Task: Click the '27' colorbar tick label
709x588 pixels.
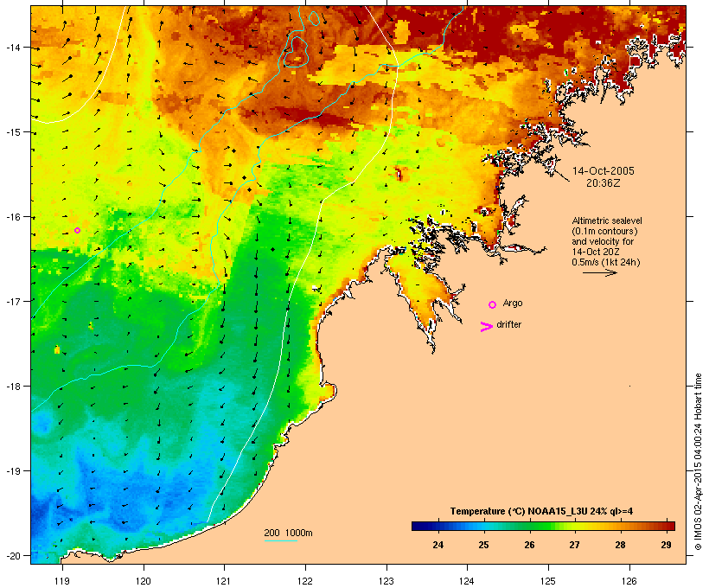Action: [574, 545]
